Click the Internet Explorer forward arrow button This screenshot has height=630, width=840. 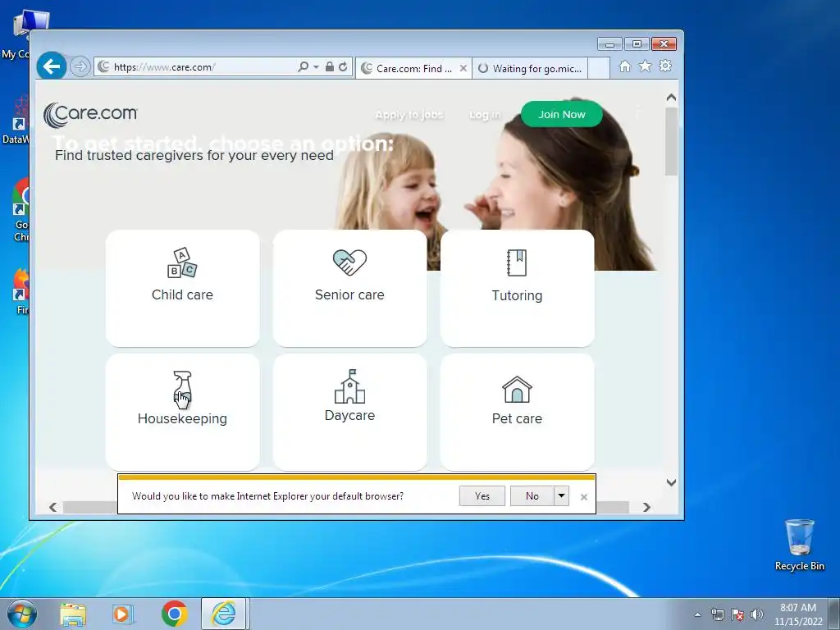click(x=80, y=66)
